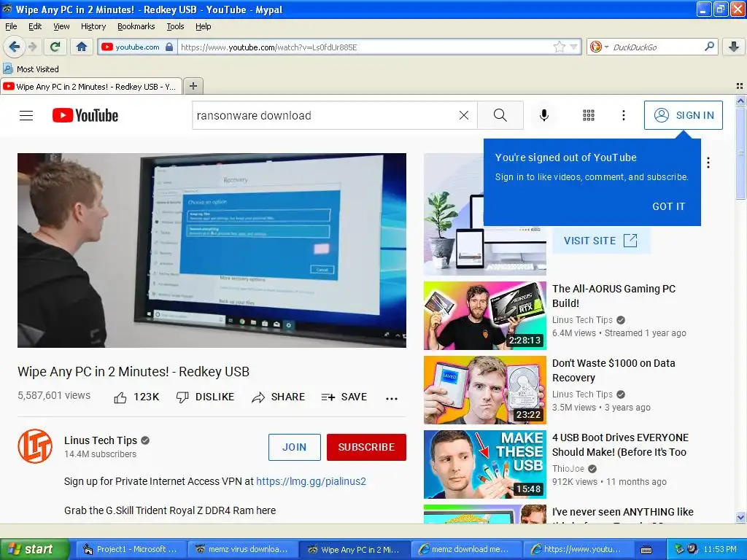747x560 pixels.
Task: Start voice search with the microphone icon
Action: (544, 115)
